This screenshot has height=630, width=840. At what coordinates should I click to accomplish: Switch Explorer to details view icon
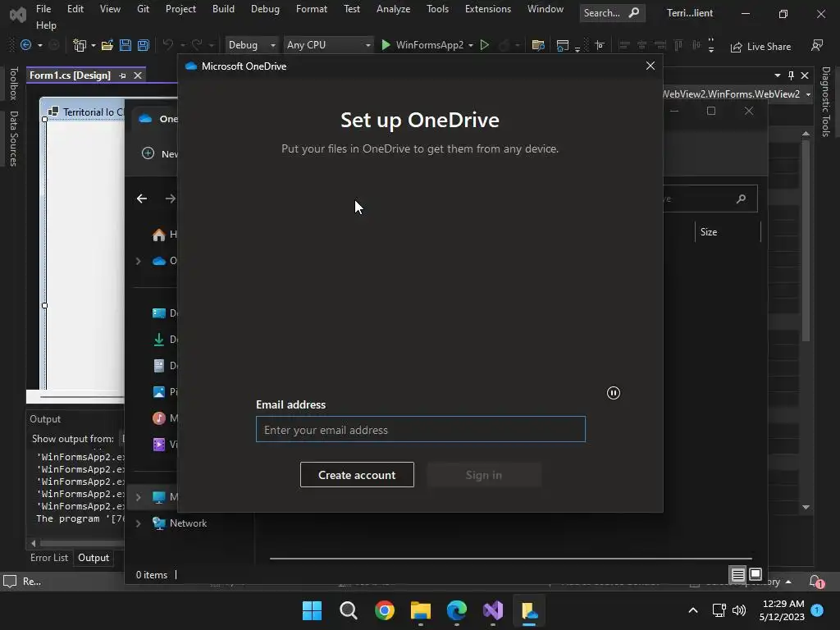(737, 575)
